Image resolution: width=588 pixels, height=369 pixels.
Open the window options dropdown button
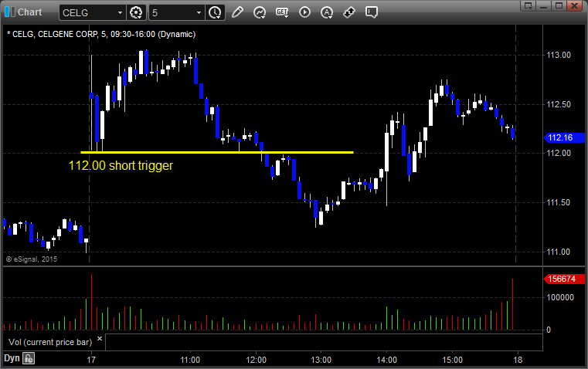coord(529,5)
